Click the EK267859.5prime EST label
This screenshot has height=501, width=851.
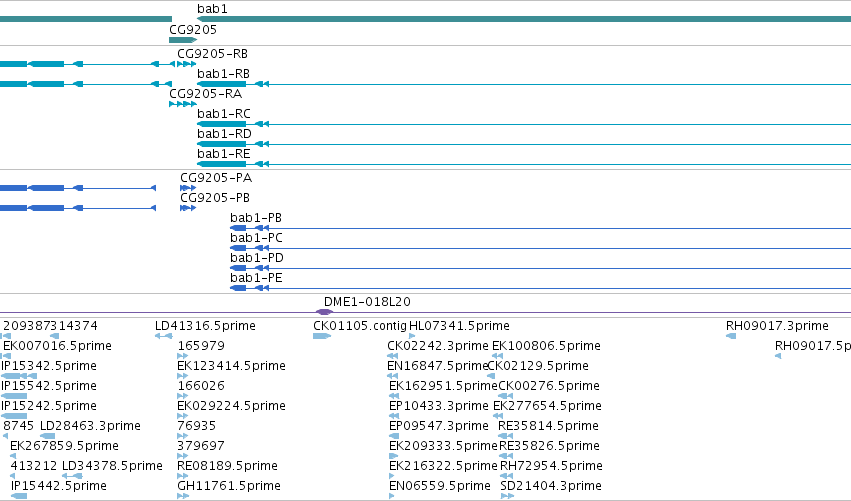(x=64, y=447)
